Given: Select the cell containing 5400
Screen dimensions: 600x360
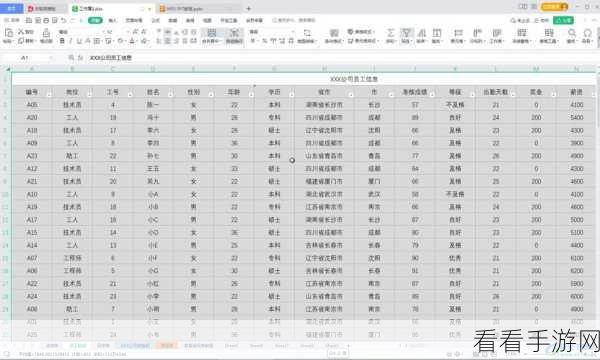Looking at the screenshot, I should click(x=576, y=117).
